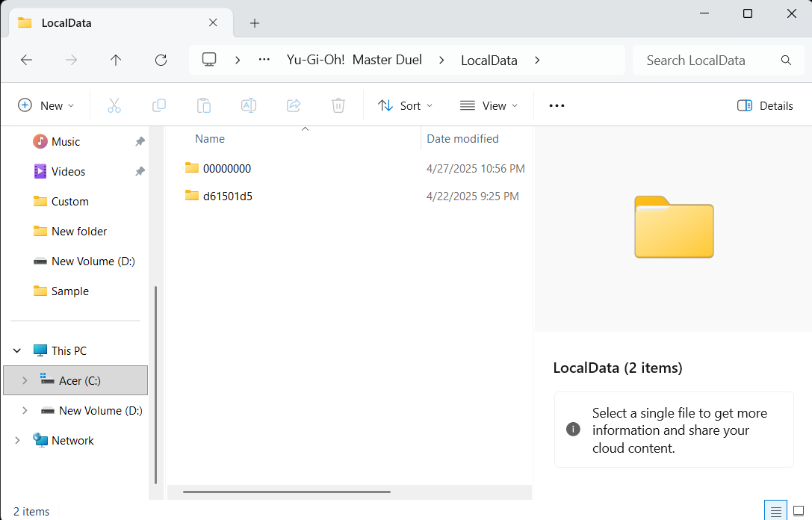
Task: Switch to large thumbnails view layout
Action: (x=799, y=512)
